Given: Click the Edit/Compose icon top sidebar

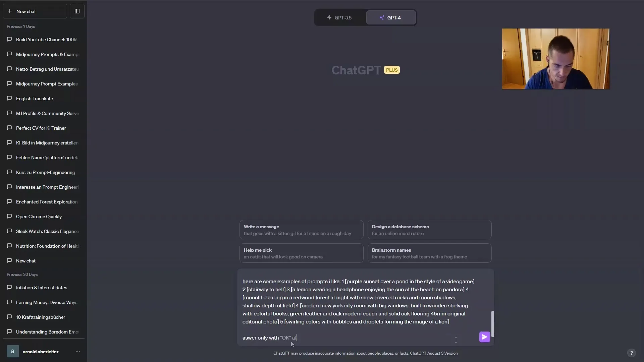Looking at the screenshot, I should click(x=77, y=11).
